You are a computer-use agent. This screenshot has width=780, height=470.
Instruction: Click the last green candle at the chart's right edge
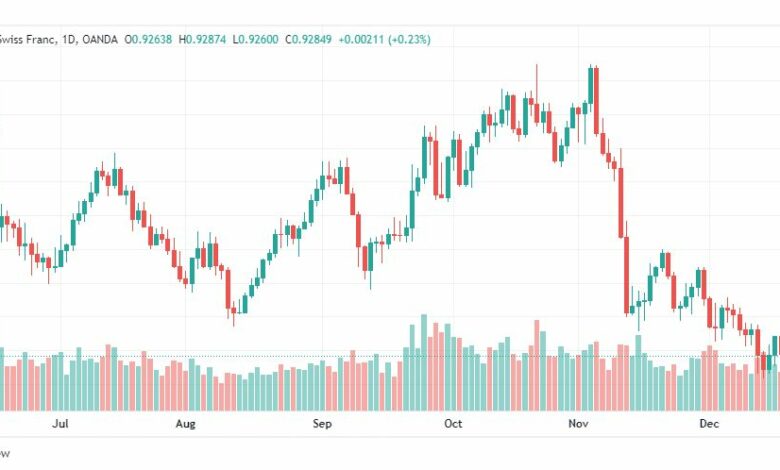(775, 346)
